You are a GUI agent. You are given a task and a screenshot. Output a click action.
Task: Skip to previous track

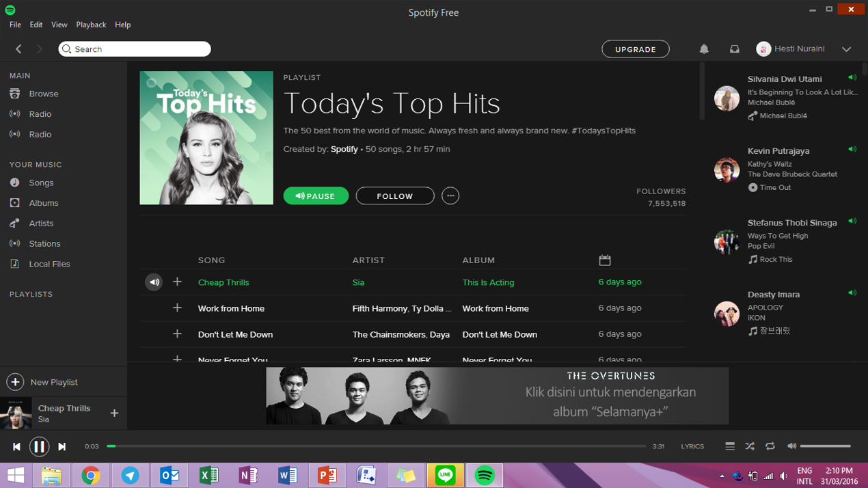[x=16, y=447]
